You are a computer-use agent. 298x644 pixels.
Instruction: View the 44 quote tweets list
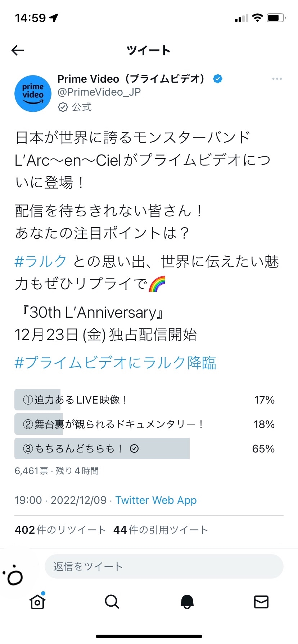click(161, 530)
